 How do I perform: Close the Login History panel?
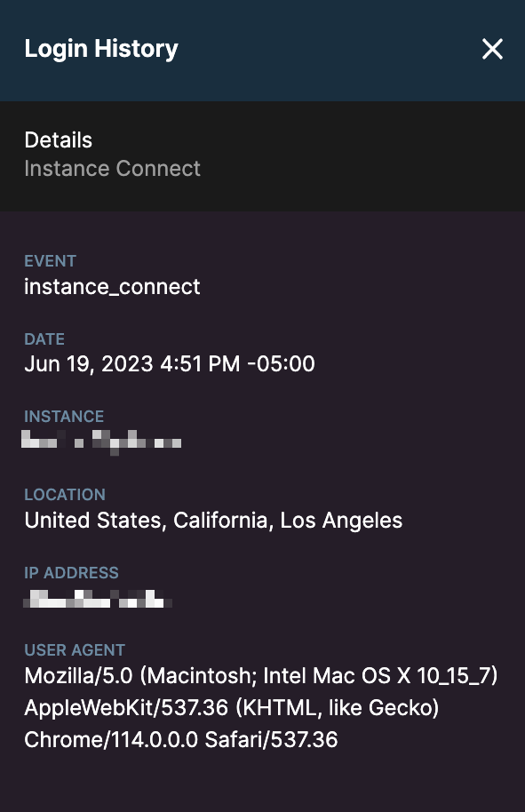pyautogui.click(x=492, y=49)
